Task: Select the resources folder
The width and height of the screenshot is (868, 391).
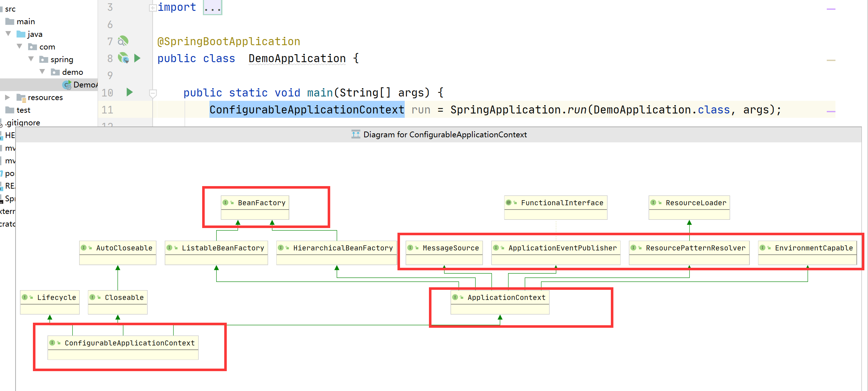Action: point(39,97)
